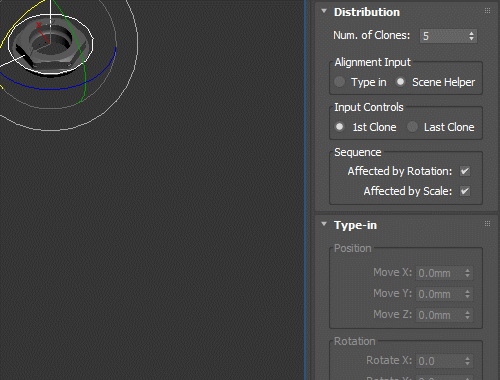Choose the 1st Clone input control
Screen dimensions: 500x380
click(339, 127)
